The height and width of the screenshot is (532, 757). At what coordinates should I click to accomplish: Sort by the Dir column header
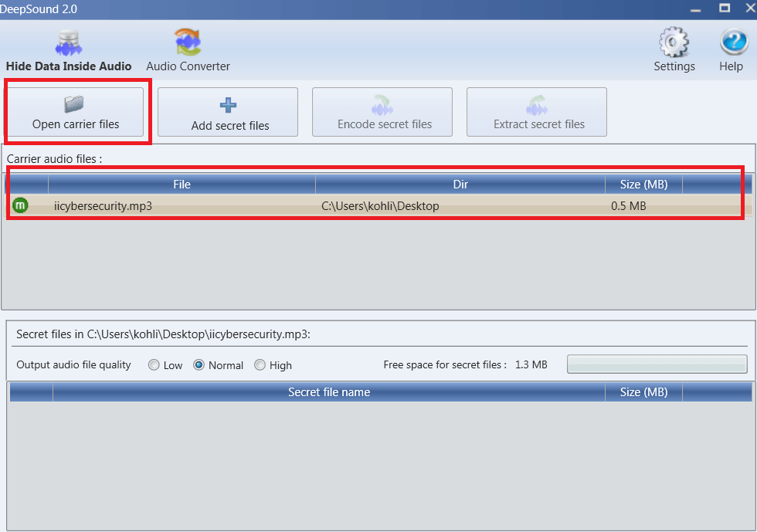pyautogui.click(x=460, y=185)
